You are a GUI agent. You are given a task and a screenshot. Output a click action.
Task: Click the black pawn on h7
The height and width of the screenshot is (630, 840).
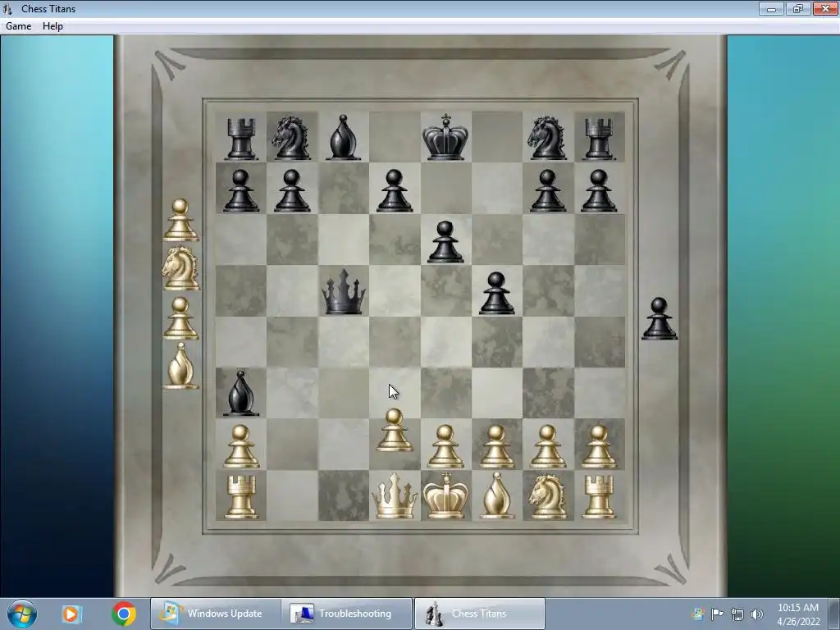(598, 190)
